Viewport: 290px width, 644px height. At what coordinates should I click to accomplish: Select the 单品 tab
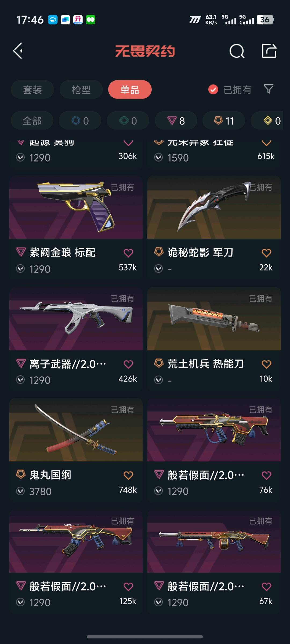130,89
